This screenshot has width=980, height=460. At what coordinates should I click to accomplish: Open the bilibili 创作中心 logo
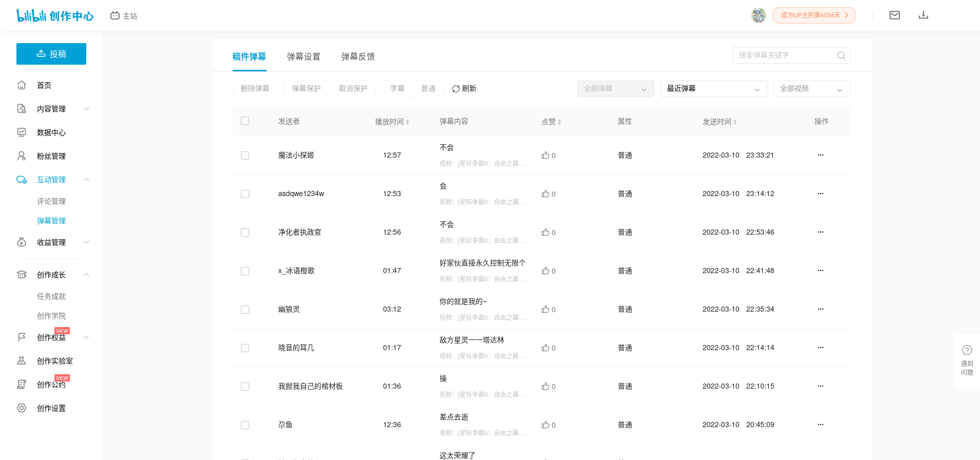55,15
